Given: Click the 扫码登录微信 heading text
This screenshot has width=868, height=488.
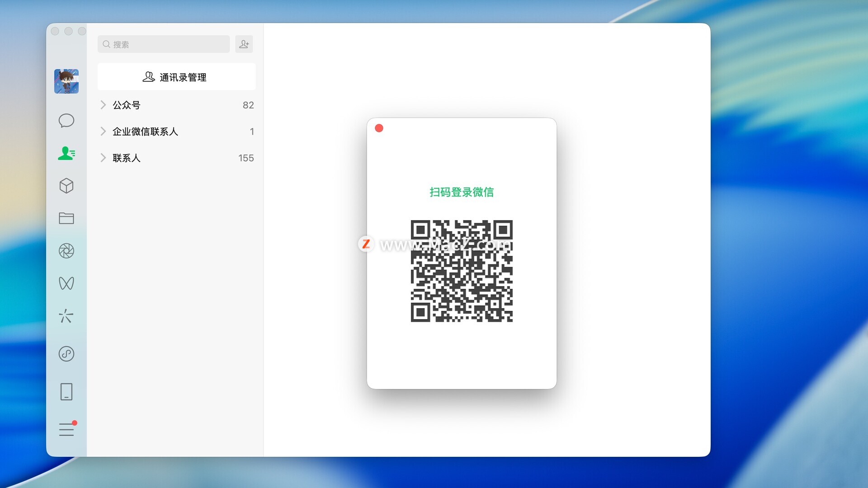Looking at the screenshot, I should pyautogui.click(x=462, y=192).
